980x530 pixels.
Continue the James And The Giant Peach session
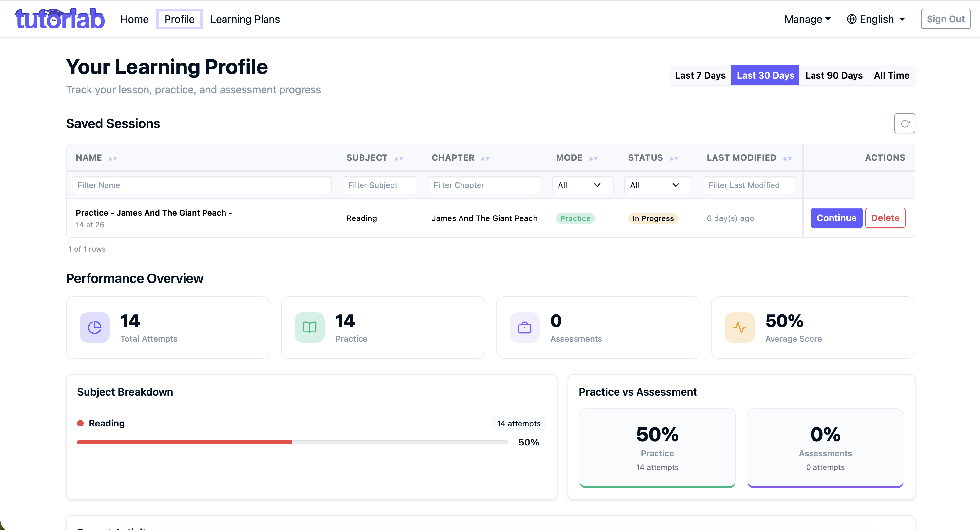836,218
